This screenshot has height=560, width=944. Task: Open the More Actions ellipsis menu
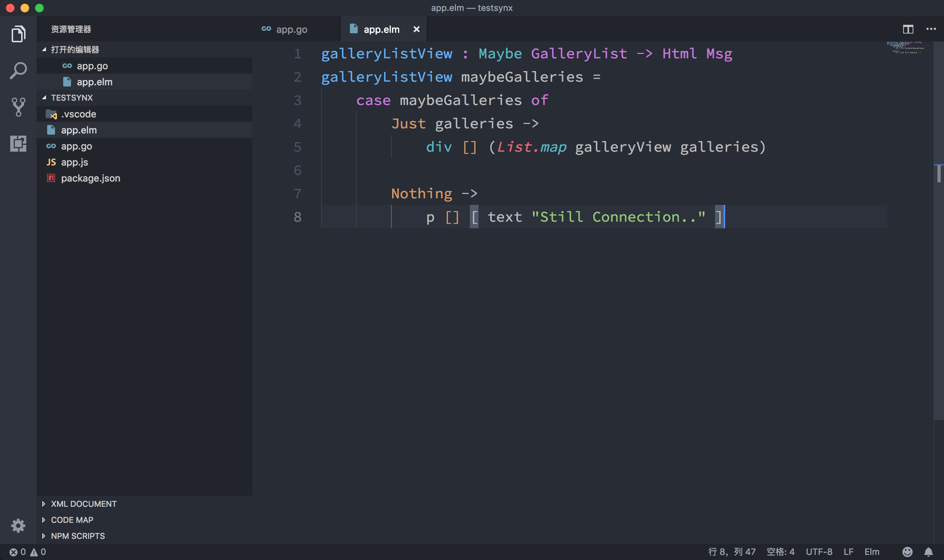pos(931,29)
